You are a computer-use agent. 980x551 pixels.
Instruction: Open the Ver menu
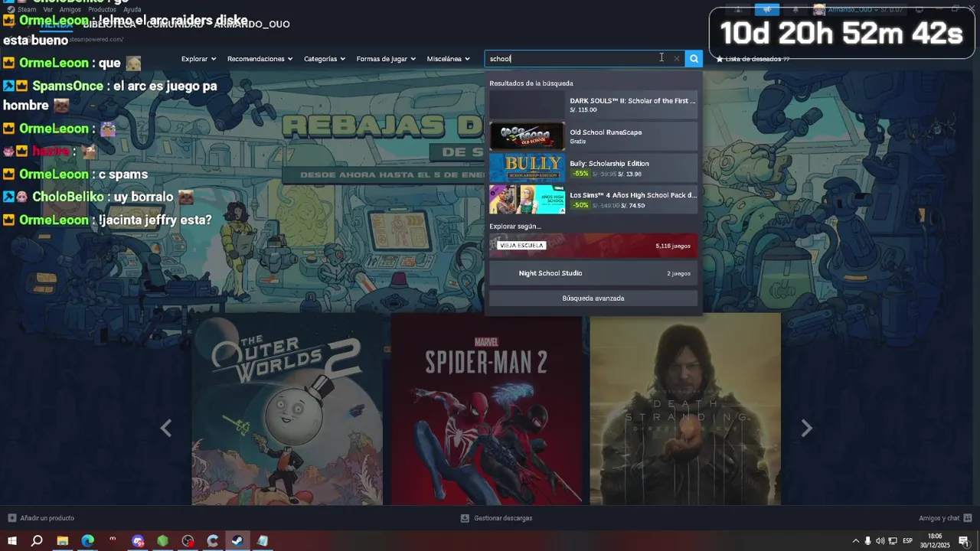[48, 10]
